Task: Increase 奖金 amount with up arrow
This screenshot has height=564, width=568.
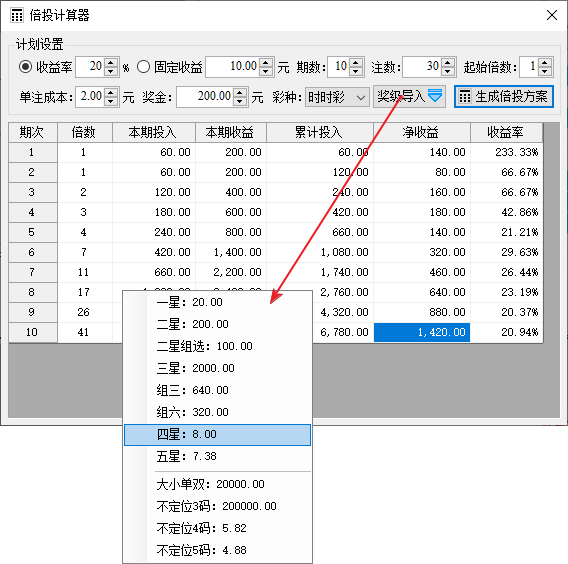Action: tap(239, 93)
